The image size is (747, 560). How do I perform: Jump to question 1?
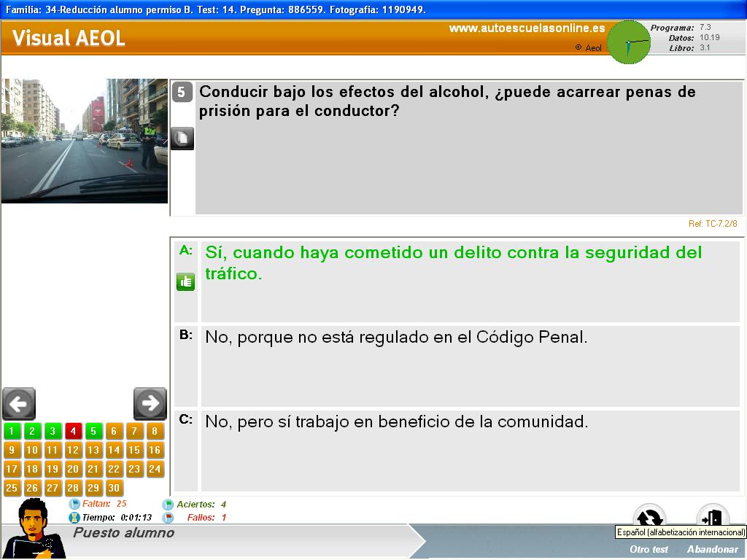point(12,432)
